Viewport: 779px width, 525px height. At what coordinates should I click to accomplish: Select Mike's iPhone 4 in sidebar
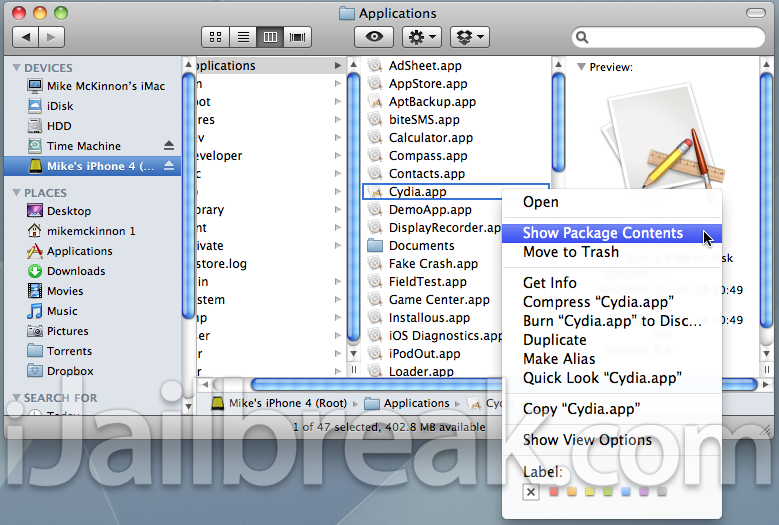click(x=92, y=166)
